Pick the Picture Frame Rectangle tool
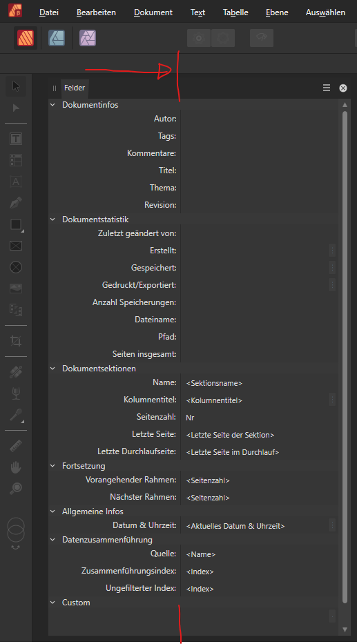Image resolution: width=357 pixels, height=644 pixels. (x=16, y=246)
